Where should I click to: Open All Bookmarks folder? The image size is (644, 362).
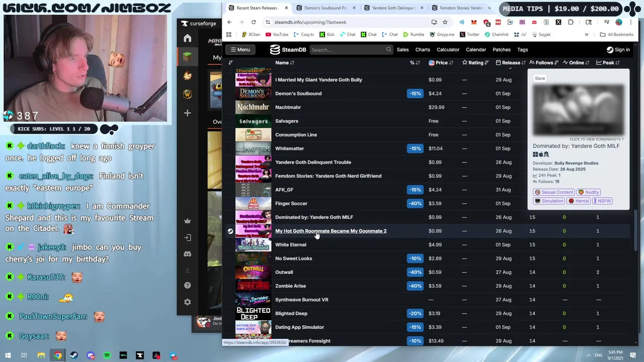(617, 35)
